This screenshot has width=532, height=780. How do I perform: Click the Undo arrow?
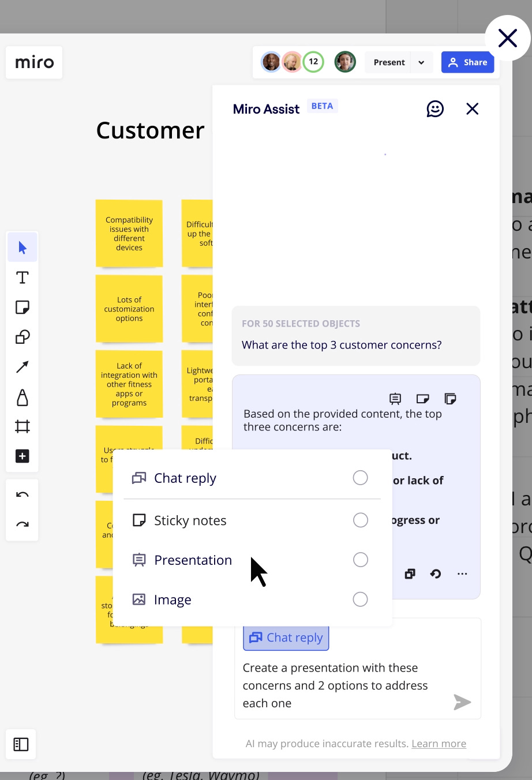23,494
